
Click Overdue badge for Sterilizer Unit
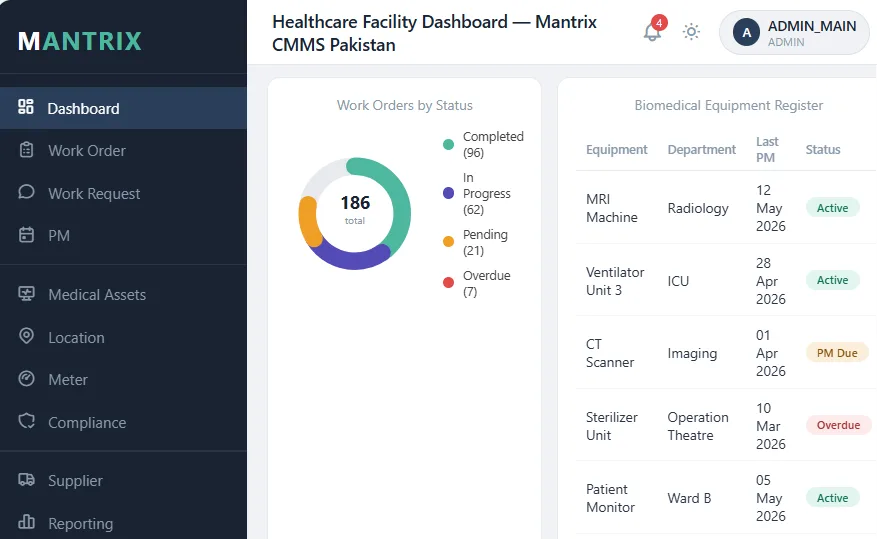click(838, 425)
